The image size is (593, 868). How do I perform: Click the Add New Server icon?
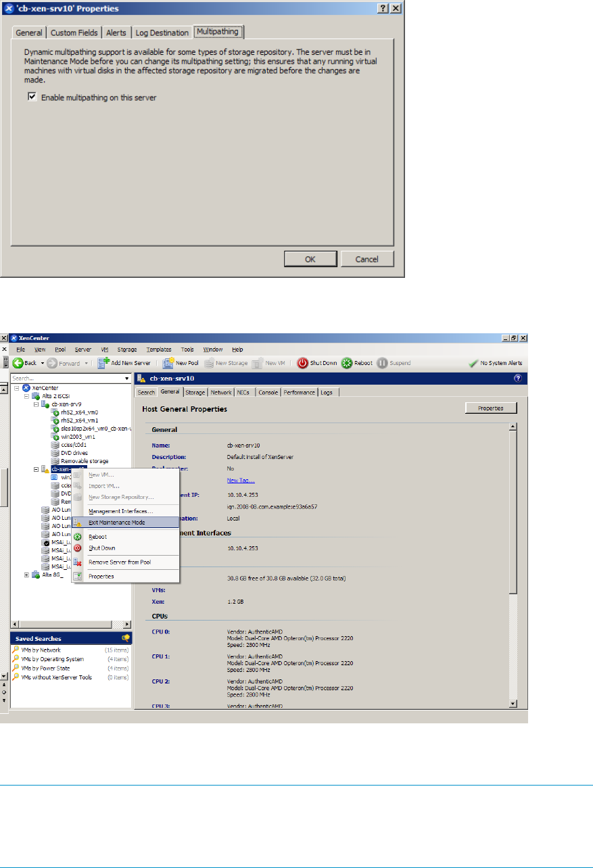coord(103,363)
